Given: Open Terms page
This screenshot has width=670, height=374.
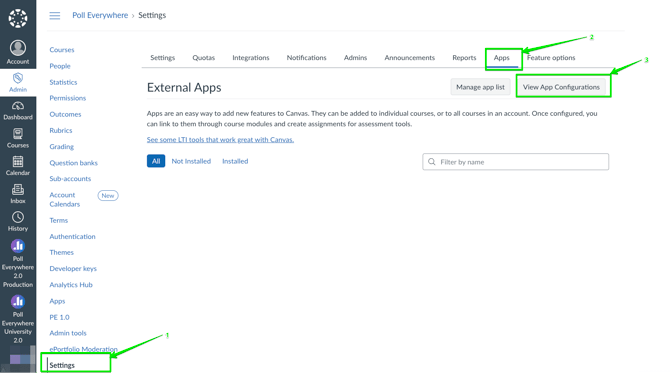Looking at the screenshot, I should click(59, 221).
